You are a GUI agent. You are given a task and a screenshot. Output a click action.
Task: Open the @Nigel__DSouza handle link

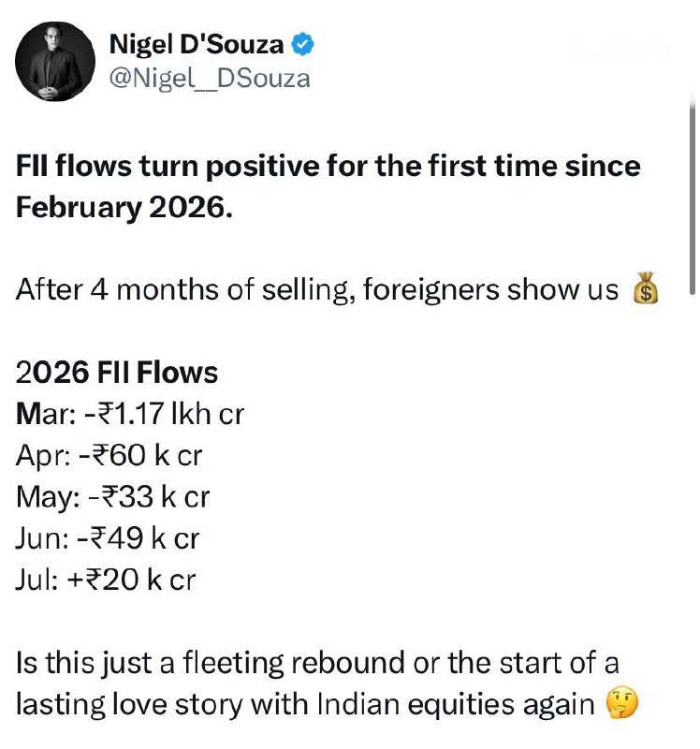click(x=210, y=79)
